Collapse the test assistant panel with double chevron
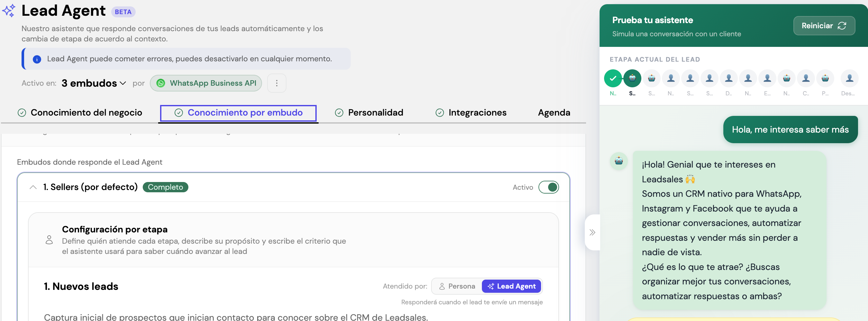 coord(592,232)
